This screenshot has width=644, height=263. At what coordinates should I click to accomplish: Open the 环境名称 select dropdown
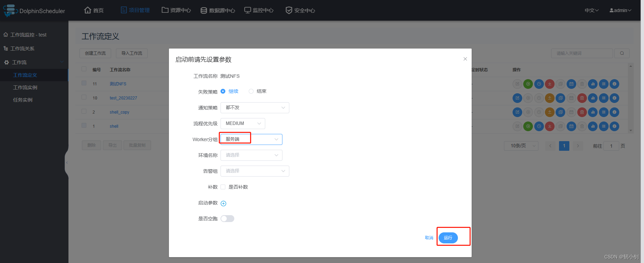pos(251,155)
